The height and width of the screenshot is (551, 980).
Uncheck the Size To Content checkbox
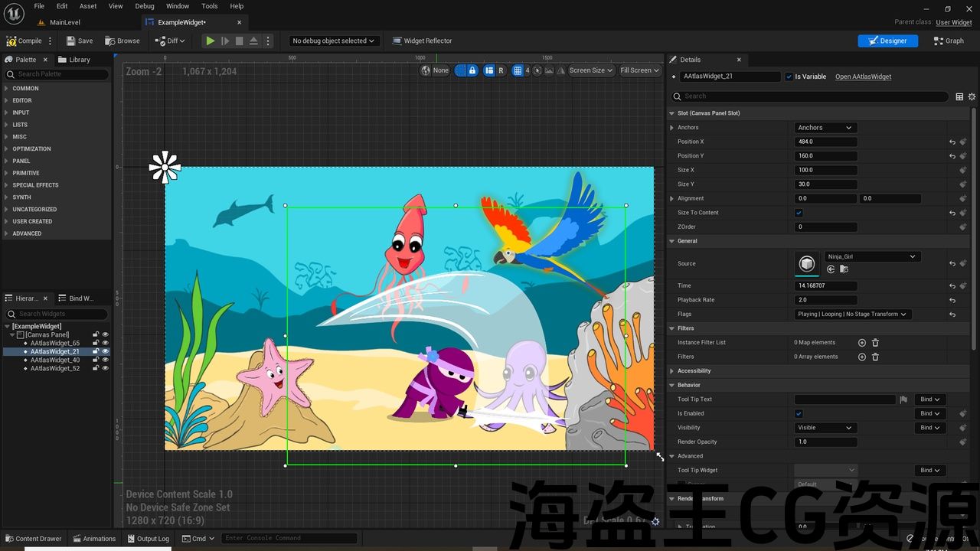pos(799,213)
